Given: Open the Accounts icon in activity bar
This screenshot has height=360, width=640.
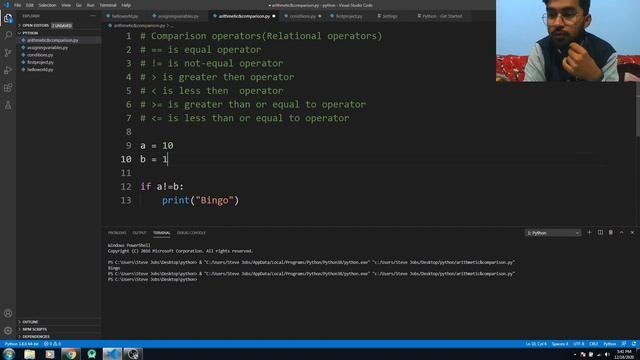Looking at the screenshot, I should tap(8, 313).
